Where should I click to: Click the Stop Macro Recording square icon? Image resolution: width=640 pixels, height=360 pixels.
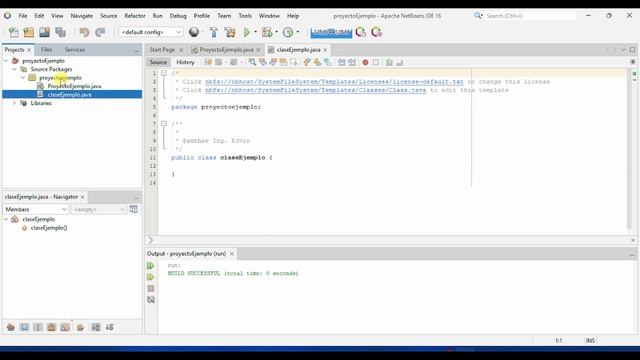click(376, 62)
